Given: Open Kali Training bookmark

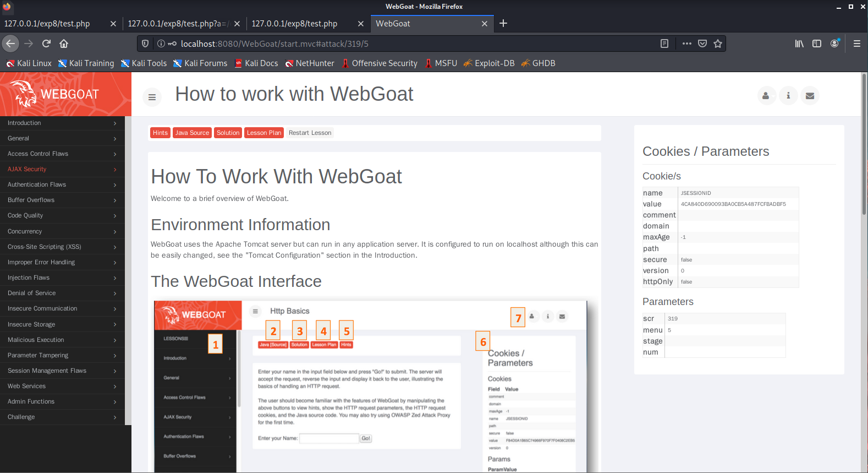Looking at the screenshot, I should tap(86, 63).
